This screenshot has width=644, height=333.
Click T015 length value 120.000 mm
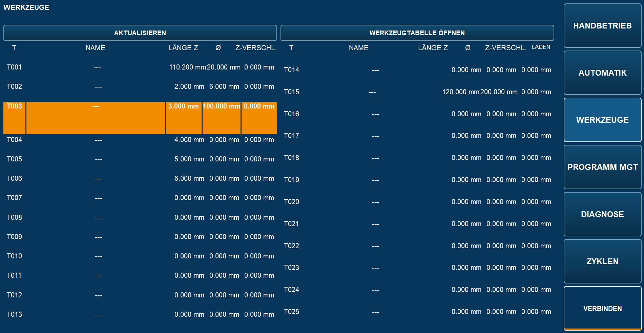pyautogui.click(x=461, y=92)
